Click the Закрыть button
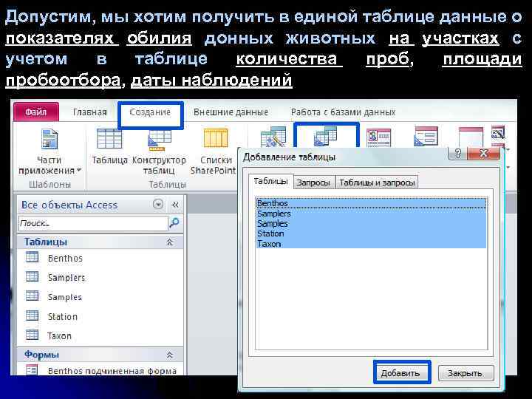This screenshot has width=532, height=399. (x=465, y=373)
